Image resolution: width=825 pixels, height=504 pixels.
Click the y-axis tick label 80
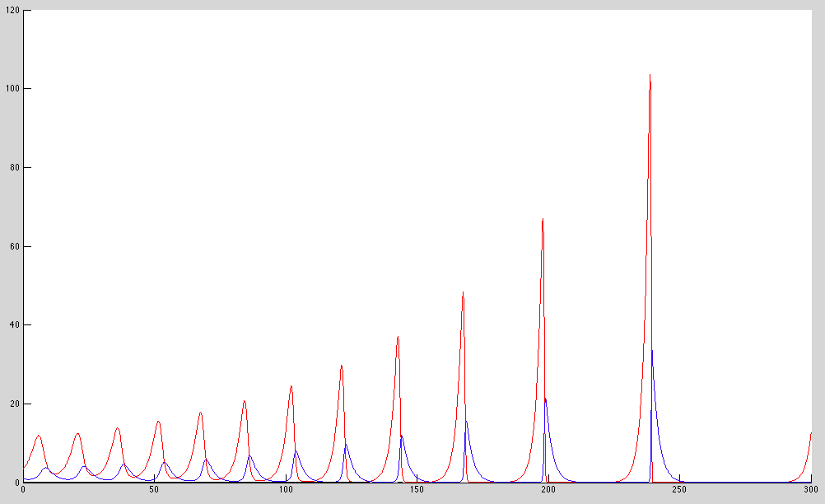coord(14,168)
